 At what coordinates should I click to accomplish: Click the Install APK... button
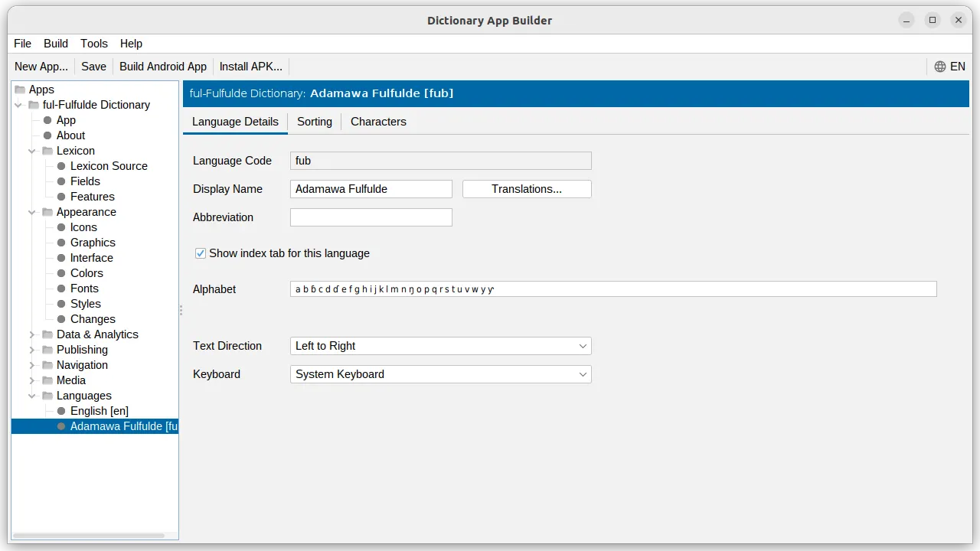click(x=251, y=67)
